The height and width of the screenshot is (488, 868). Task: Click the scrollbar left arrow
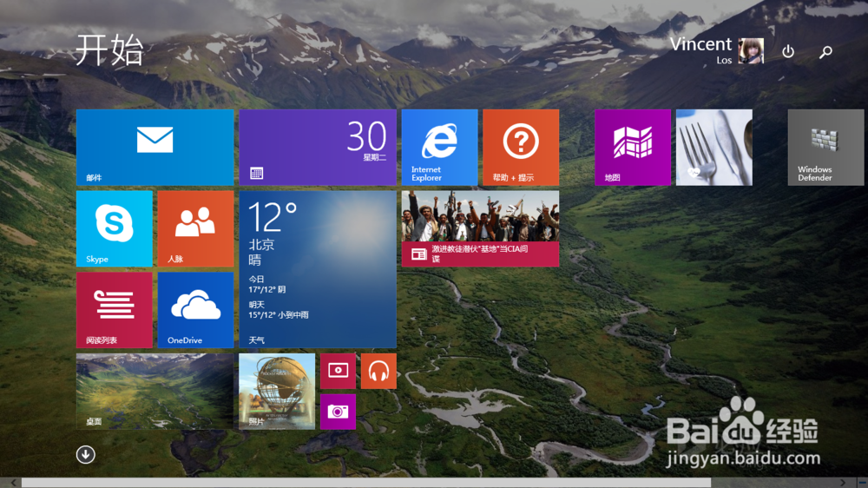pos(13,483)
